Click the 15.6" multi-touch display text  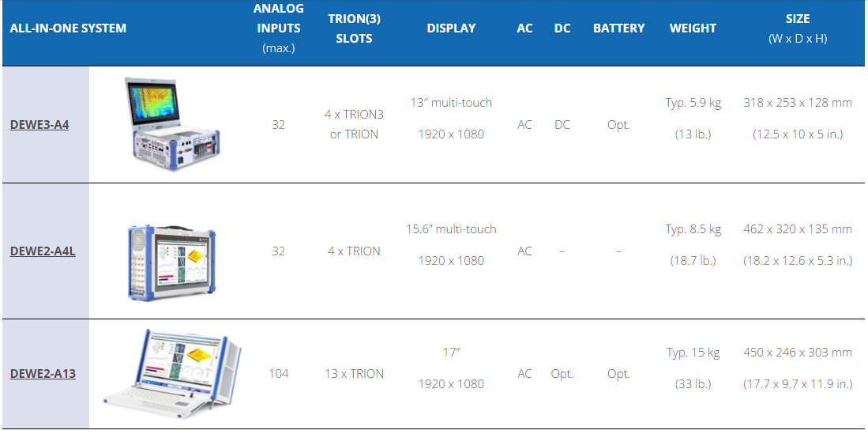click(x=451, y=229)
